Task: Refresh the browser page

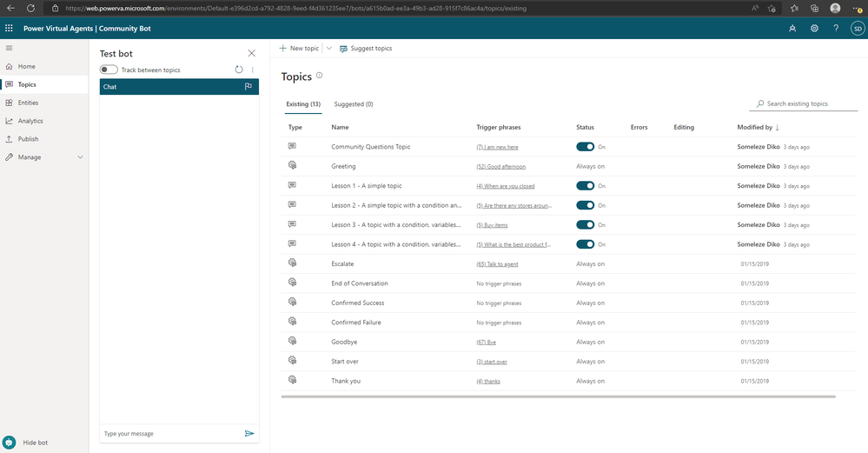Action: pyautogui.click(x=31, y=9)
